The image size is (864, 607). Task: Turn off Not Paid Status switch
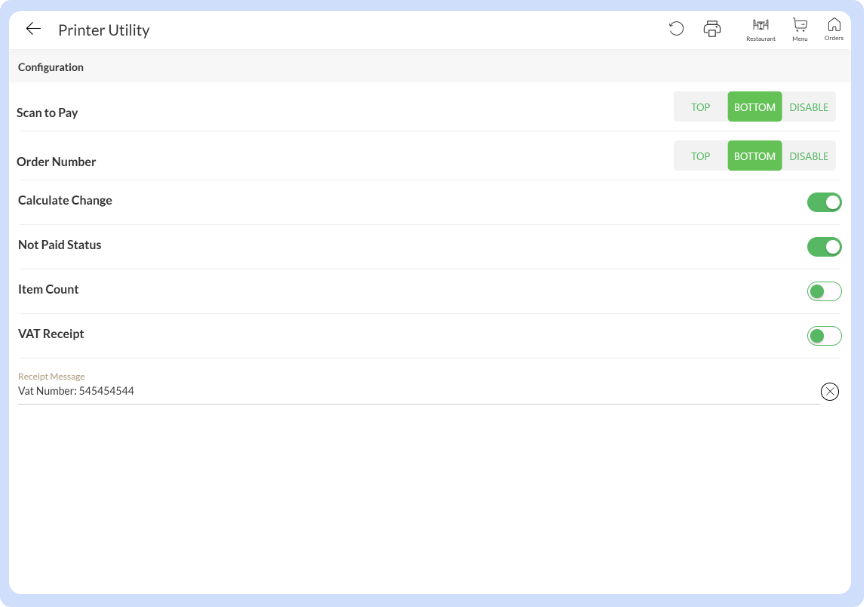click(824, 247)
